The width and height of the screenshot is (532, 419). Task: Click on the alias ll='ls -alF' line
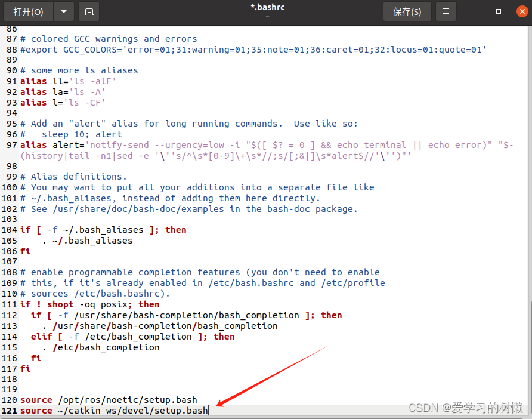point(68,81)
